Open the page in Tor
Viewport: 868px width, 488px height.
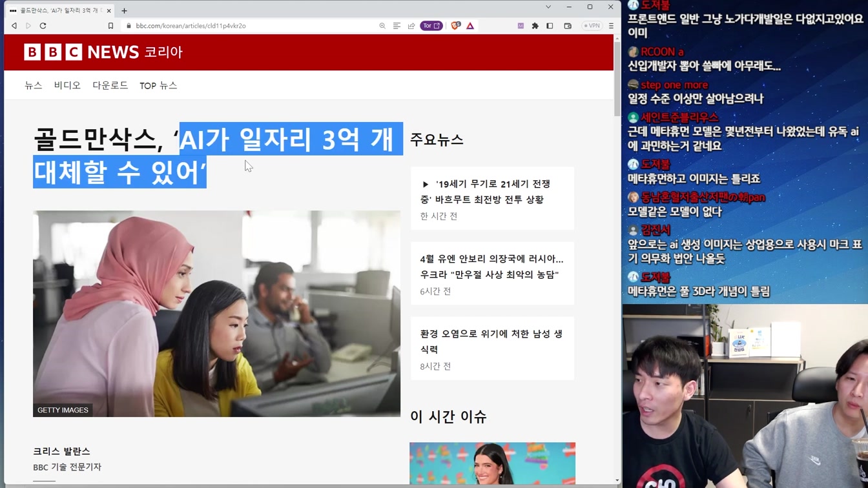pyautogui.click(x=431, y=26)
